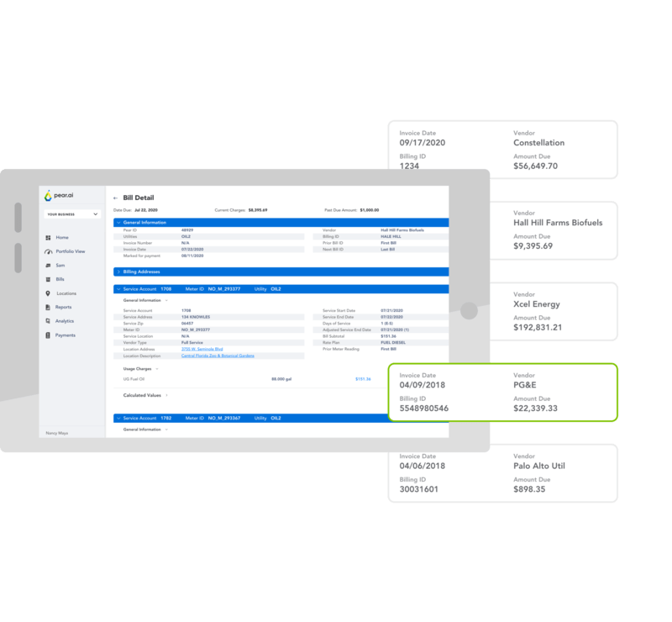
Task: Click the Vendor Type value Full Service
Action: point(192,343)
